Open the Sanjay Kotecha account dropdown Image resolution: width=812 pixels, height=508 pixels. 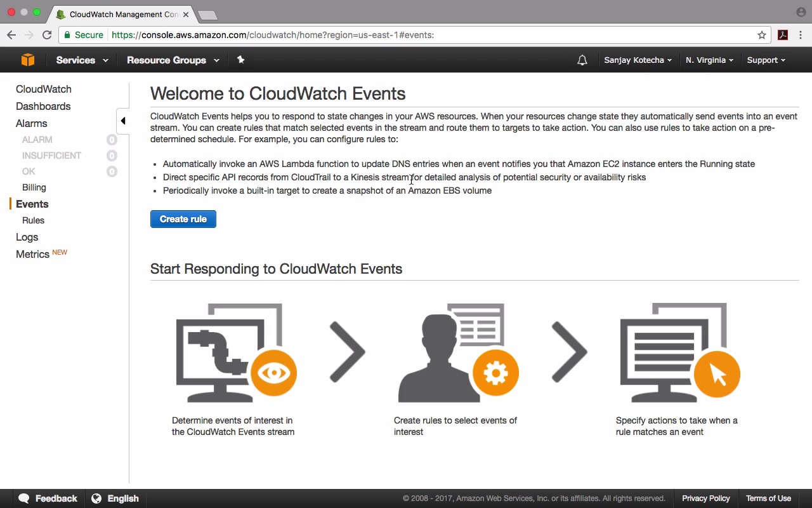638,60
